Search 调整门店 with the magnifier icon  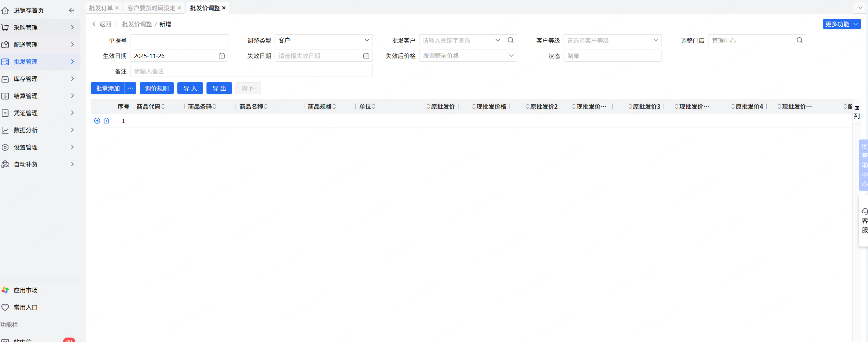800,40
